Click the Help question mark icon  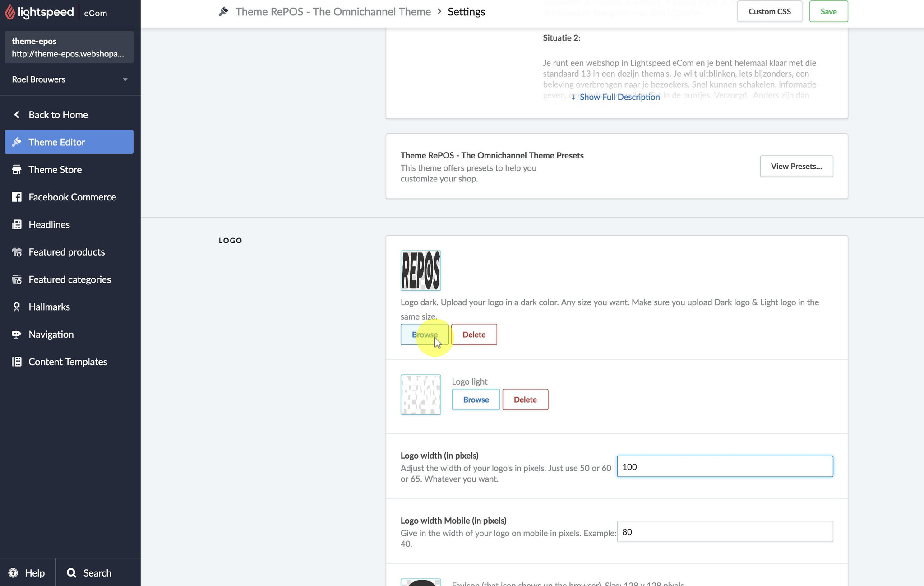tap(13, 573)
